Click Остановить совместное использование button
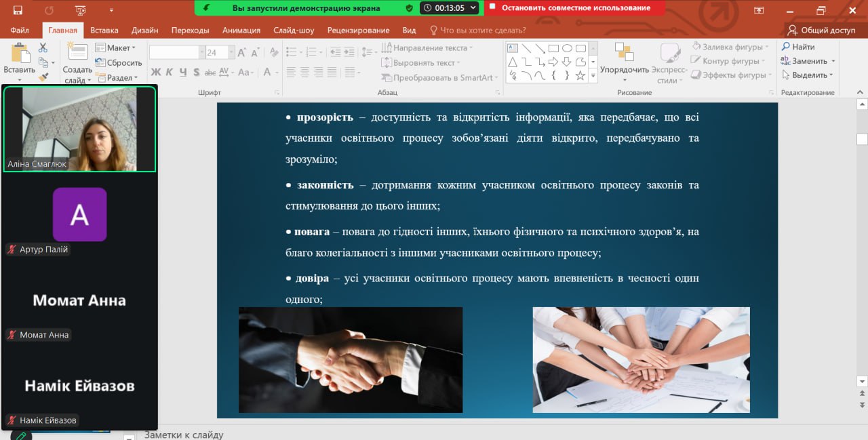This screenshot has height=440, width=868. (575, 8)
